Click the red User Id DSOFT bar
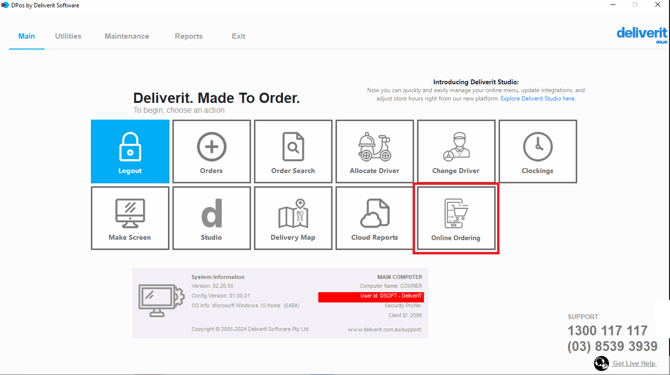 [371, 297]
